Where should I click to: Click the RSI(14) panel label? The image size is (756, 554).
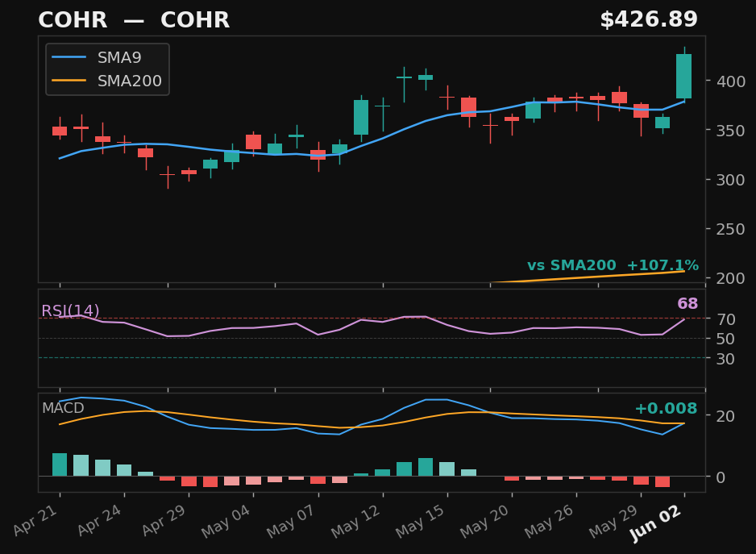(x=70, y=310)
